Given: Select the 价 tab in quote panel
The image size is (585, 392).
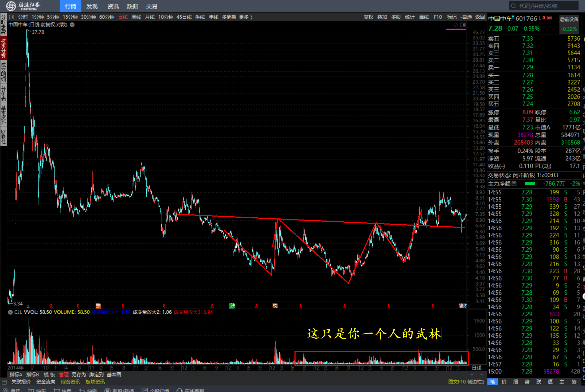Looking at the screenshot, I should coord(504,382).
